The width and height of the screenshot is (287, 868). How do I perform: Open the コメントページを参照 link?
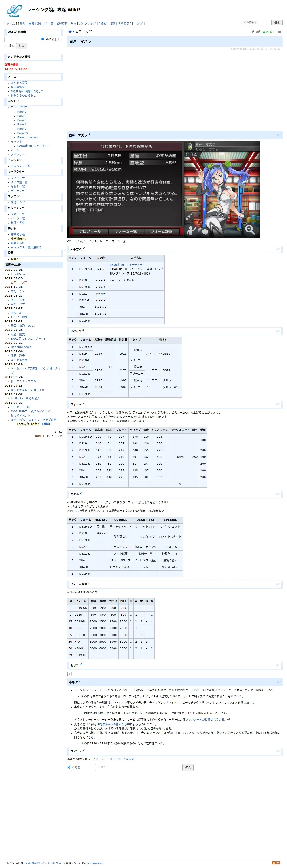click(120, 759)
